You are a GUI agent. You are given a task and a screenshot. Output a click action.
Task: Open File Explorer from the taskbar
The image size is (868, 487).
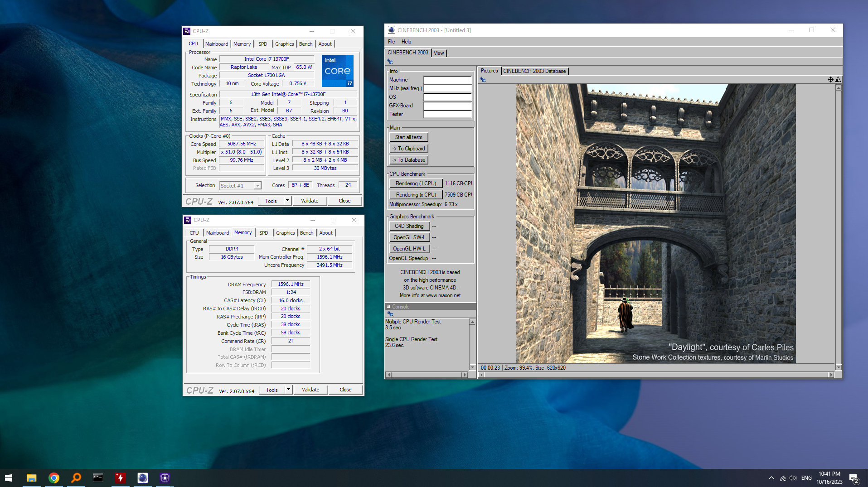pos(31,478)
